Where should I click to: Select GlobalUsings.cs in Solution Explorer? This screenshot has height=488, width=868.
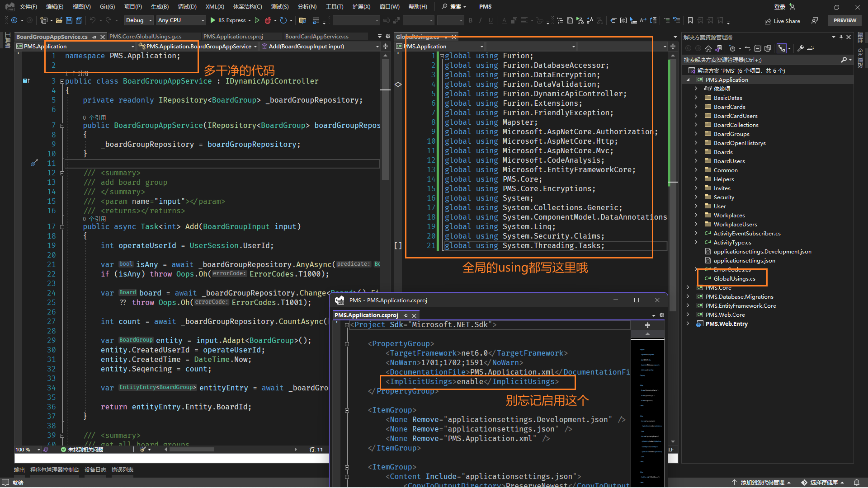734,279
